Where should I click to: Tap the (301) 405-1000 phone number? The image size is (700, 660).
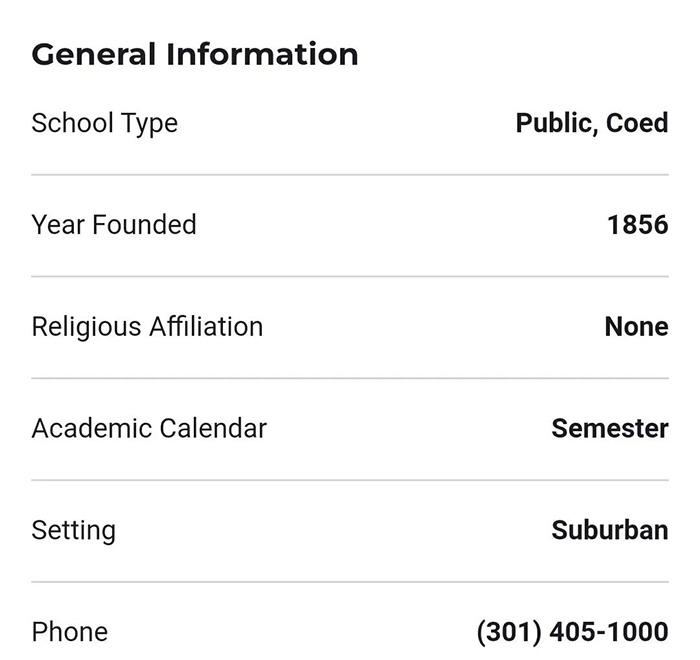[x=572, y=632]
